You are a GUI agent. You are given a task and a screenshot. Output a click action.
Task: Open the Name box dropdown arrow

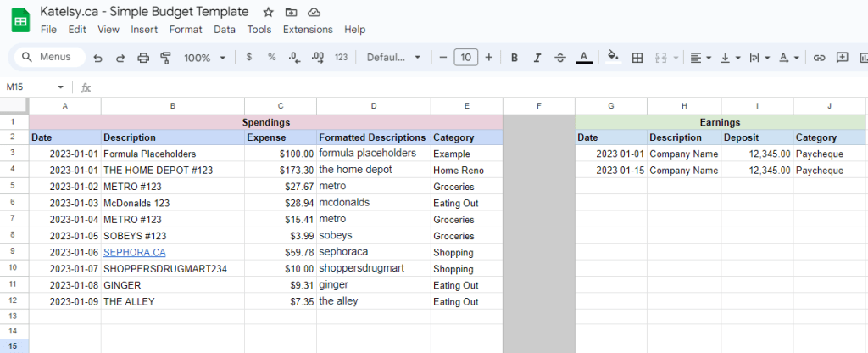tap(60, 87)
